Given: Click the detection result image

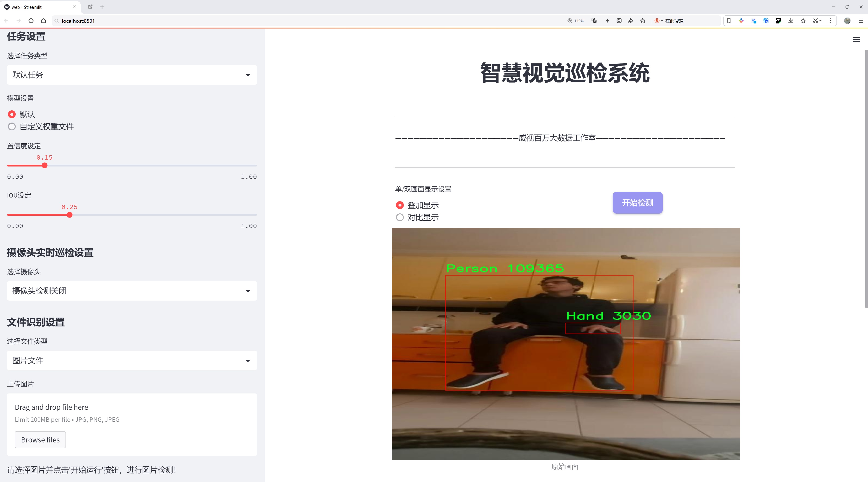Looking at the screenshot, I should (x=566, y=344).
